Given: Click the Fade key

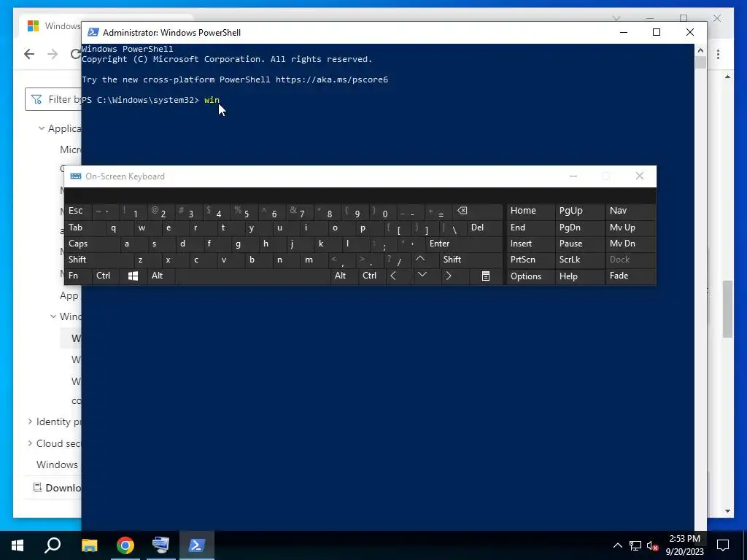Looking at the screenshot, I should click(x=630, y=276).
